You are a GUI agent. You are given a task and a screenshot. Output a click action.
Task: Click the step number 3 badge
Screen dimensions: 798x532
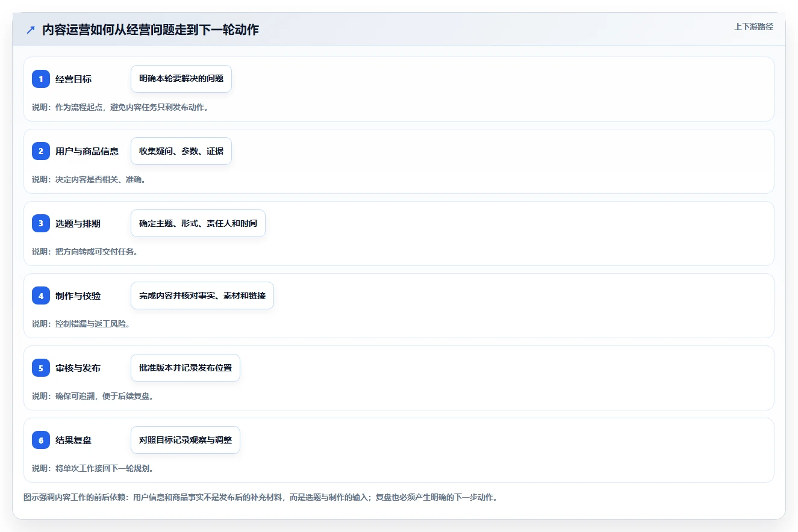(41, 223)
